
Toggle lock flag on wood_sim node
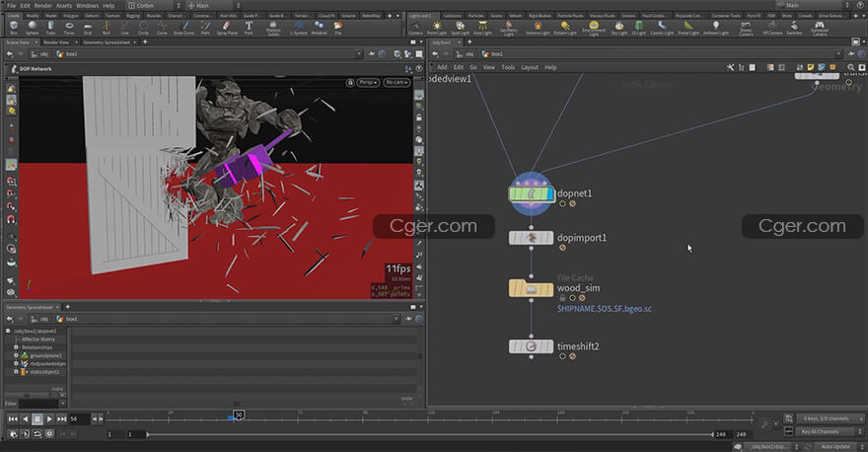pyautogui.click(x=562, y=298)
